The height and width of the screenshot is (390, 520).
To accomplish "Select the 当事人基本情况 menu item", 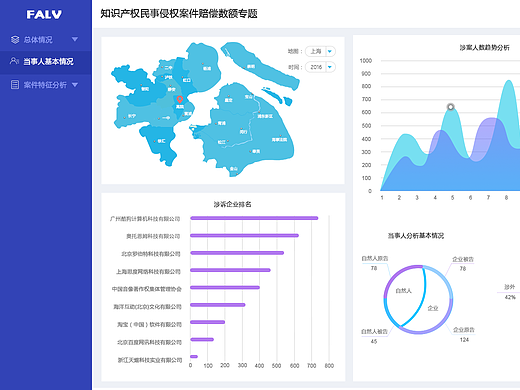I will click(46, 62).
